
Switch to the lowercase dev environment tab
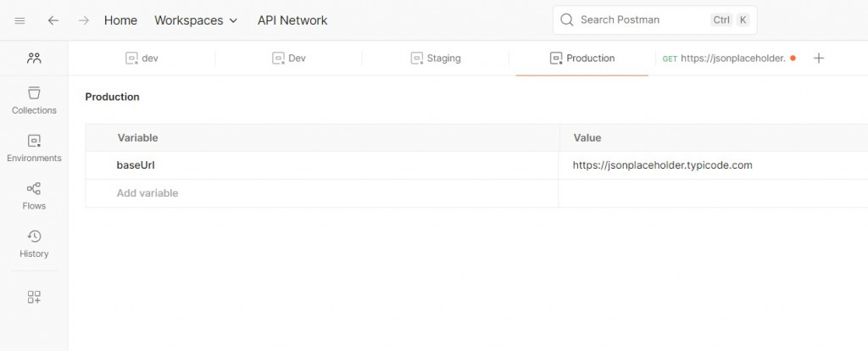pos(142,58)
